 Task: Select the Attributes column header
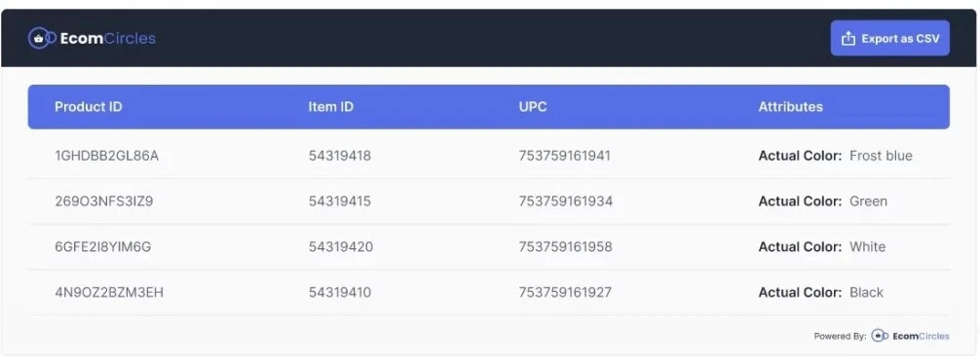click(791, 107)
